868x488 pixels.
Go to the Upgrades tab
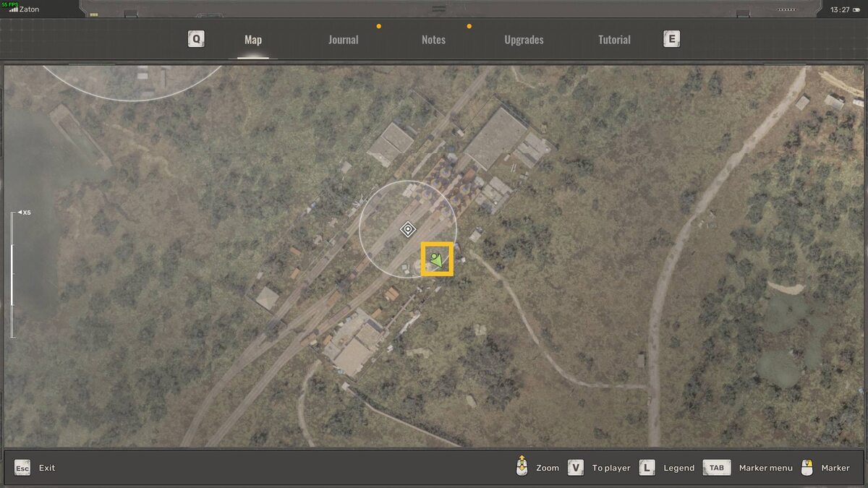click(524, 40)
